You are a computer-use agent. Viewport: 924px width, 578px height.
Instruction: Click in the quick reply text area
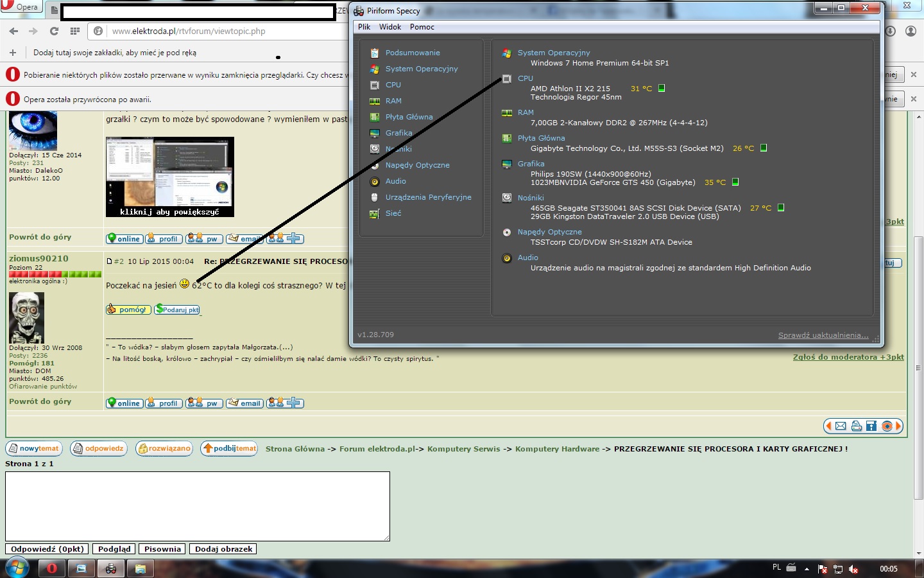click(198, 506)
